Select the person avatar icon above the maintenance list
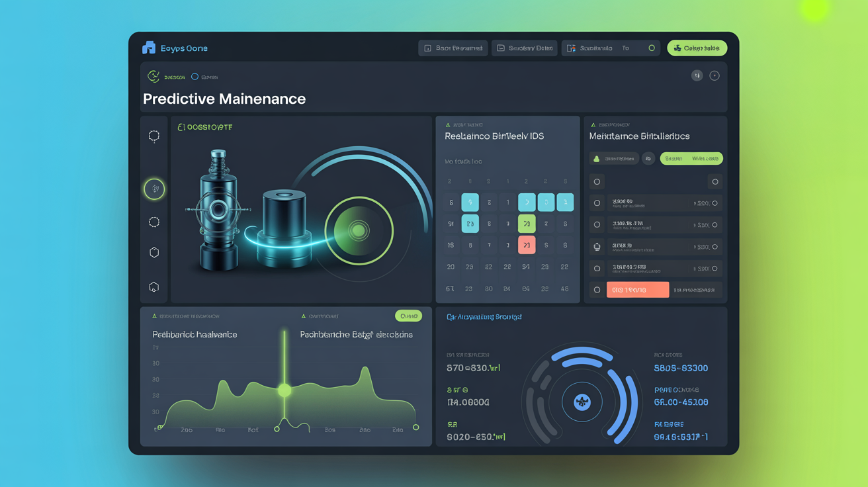Image resolution: width=868 pixels, height=487 pixels. click(x=596, y=158)
